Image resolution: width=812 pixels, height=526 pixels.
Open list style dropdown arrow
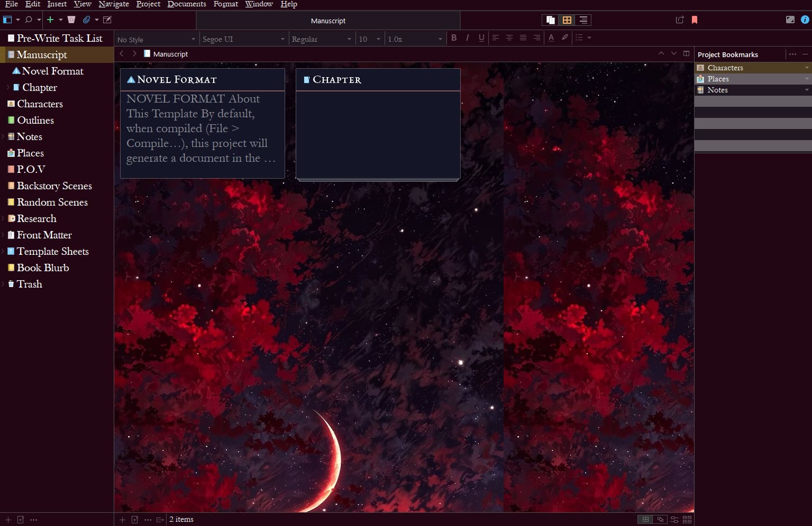589,38
